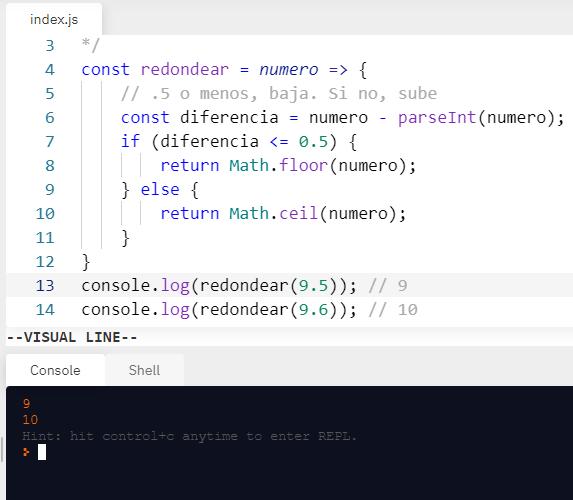This screenshot has width=573, height=500.
Task: Switch to the Console tab
Action: [x=55, y=370]
